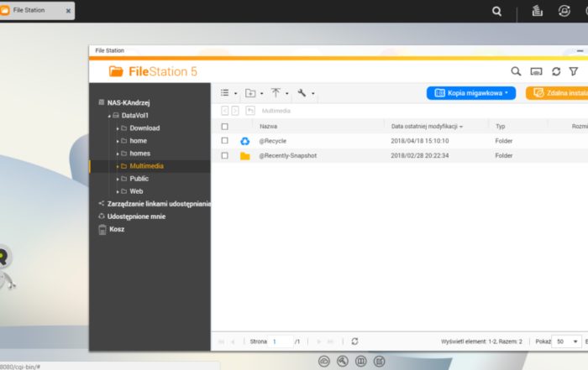Click the NAS-KAndrzej server icon
Screen dimensions: 588x370
pos(102,102)
